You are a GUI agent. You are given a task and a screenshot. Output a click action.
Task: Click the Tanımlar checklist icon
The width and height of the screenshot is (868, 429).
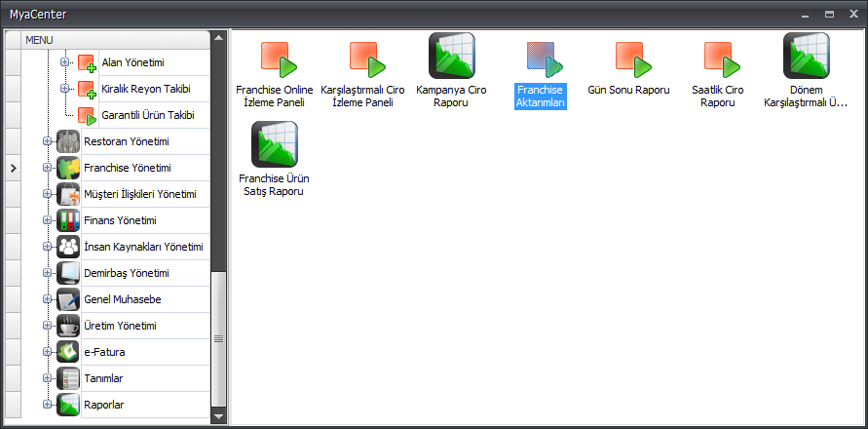point(68,378)
